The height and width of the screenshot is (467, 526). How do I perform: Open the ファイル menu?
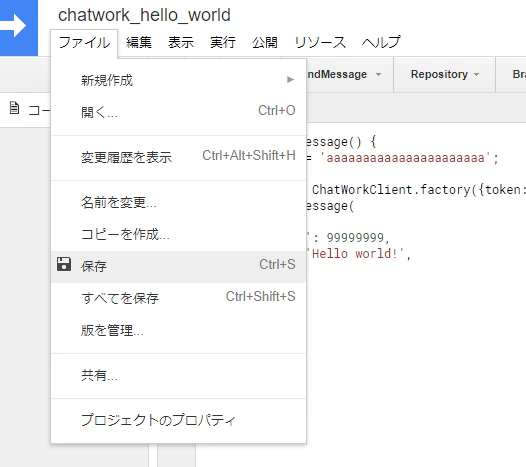[84, 43]
